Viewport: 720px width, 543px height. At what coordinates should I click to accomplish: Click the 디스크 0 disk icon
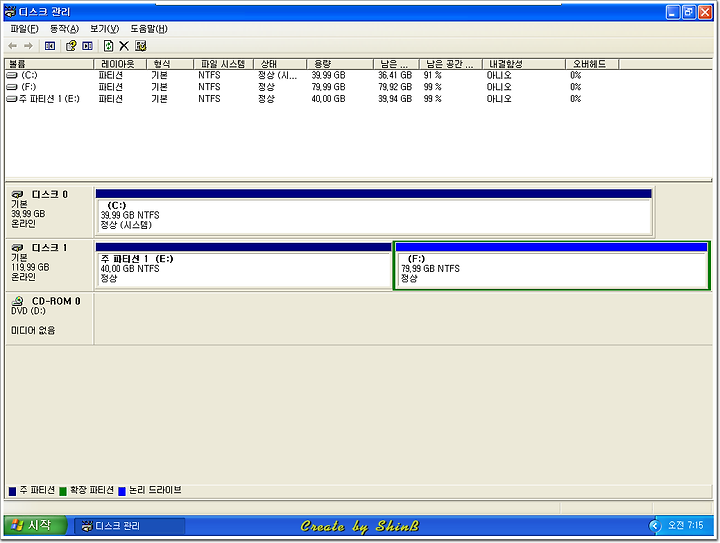(x=17, y=195)
